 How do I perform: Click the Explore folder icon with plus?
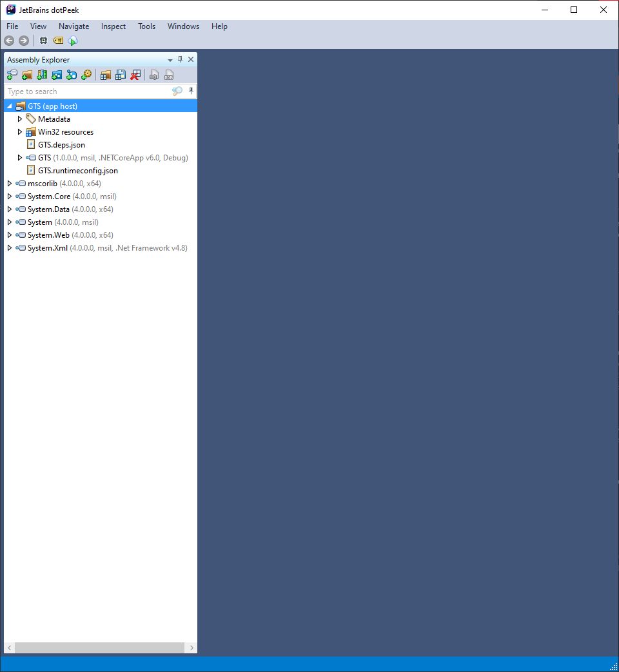coord(27,75)
